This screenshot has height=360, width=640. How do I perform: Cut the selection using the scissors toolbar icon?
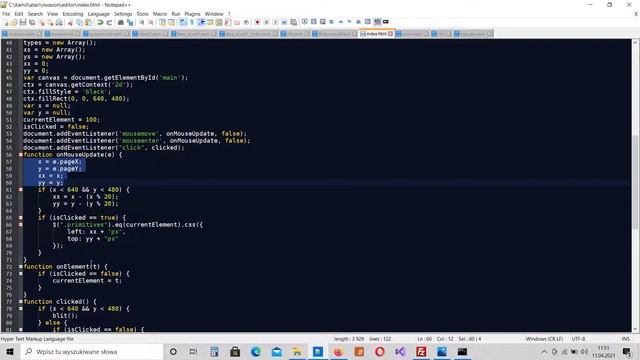pyautogui.click(x=70, y=22)
